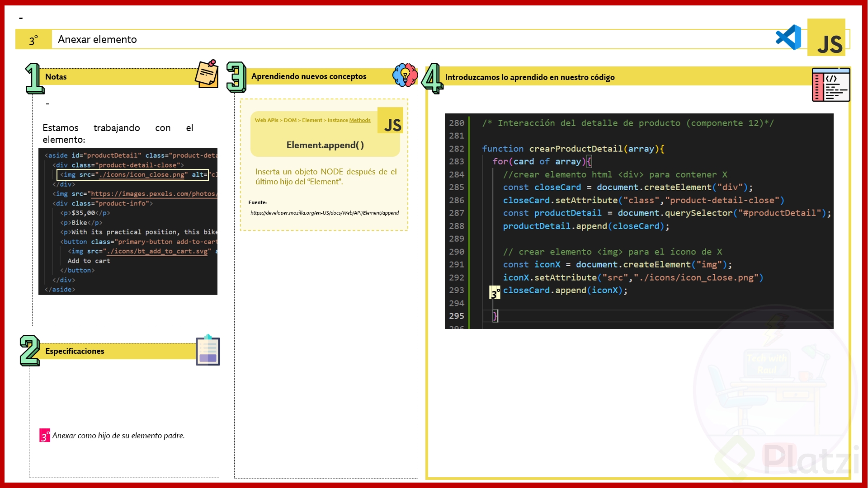Image resolution: width=868 pixels, height=488 pixels.
Task: Click line 287 querySelector statement
Action: coord(667,213)
